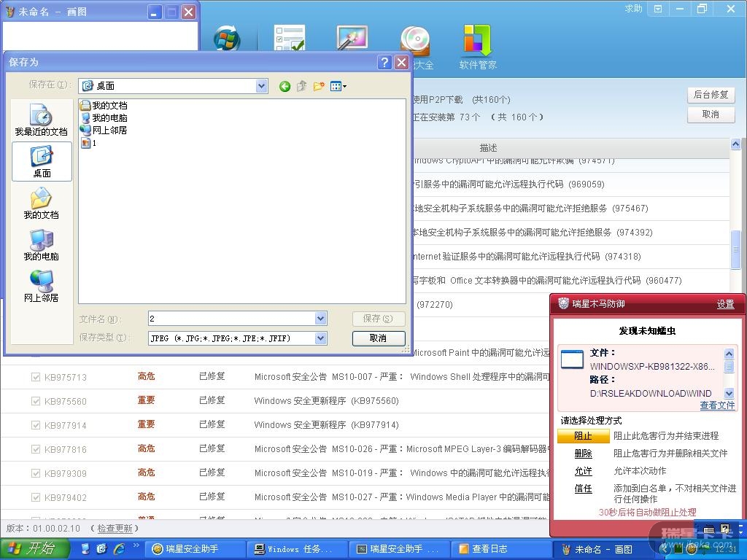Click 取消 button in Save As dialog

(x=379, y=338)
